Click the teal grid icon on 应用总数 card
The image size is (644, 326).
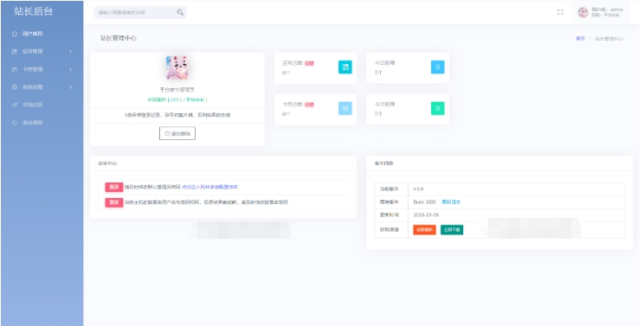[x=345, y=67]
